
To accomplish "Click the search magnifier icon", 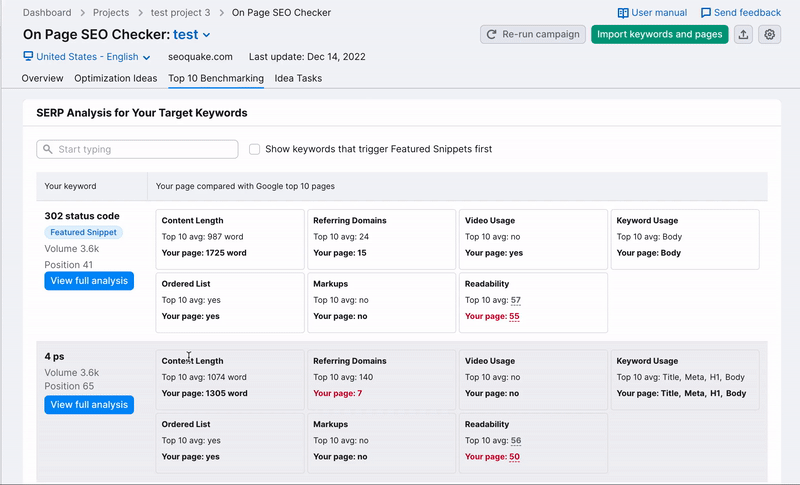I will pyautogui.click(x=48, y=149).
